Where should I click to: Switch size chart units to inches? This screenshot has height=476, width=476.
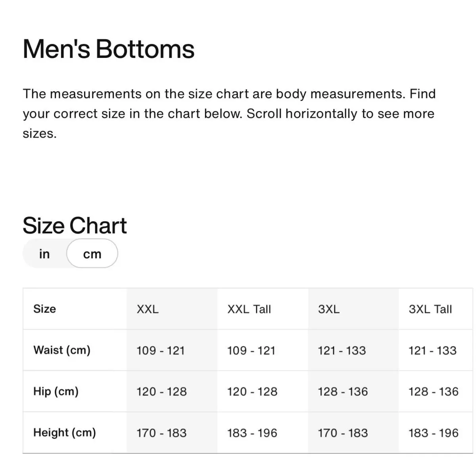(x=44, y=253)
